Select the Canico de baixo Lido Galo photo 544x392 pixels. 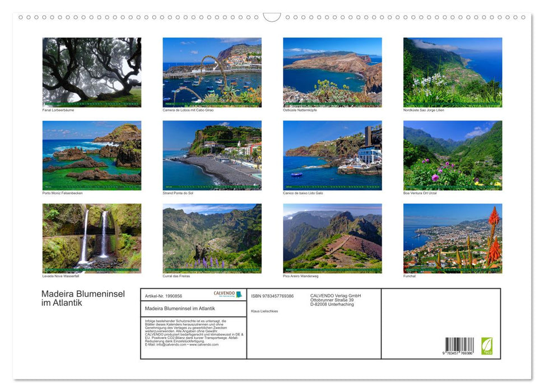(332, 155)
